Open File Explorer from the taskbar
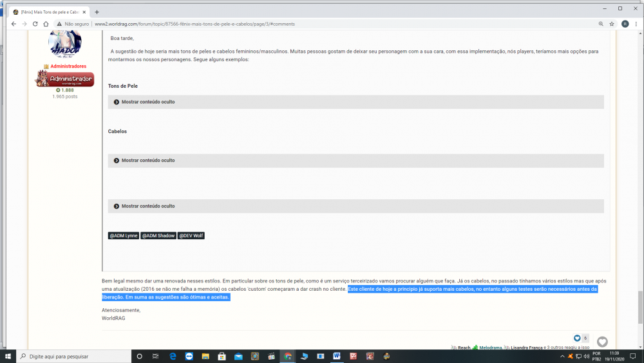The height and width of the screenshot is (363, 644). tap(205, 356)
